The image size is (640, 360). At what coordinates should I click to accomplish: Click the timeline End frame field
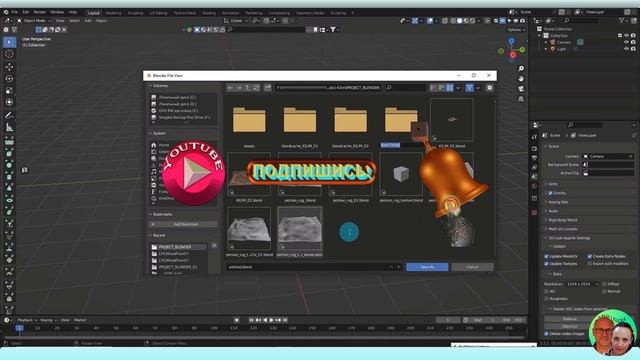pyautogui.click(x=513, y=320)
